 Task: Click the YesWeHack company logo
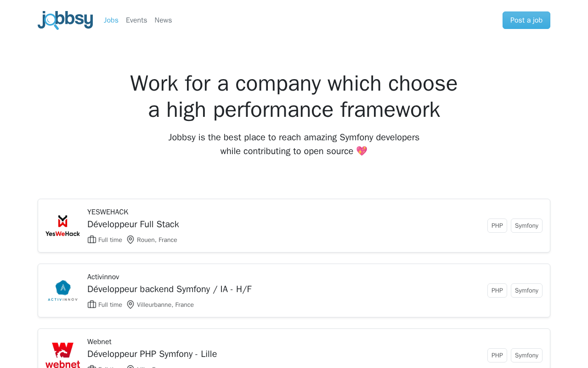(x=62, y=226)
